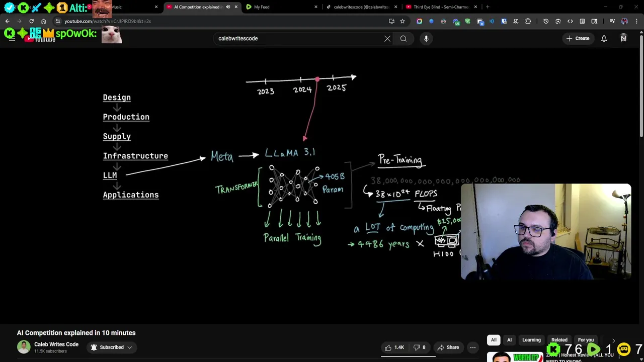Open the blue sphere extension icon
644x362 pixels.
click(x=431, y=21)
